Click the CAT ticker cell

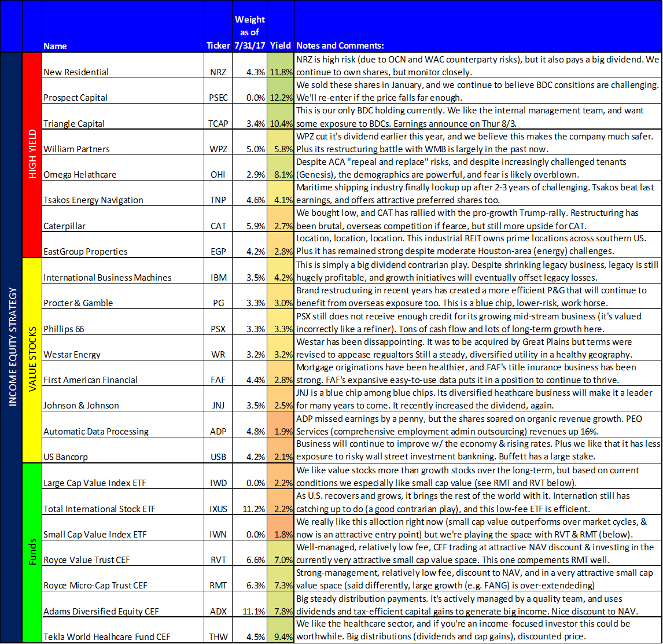coord(218,219)
